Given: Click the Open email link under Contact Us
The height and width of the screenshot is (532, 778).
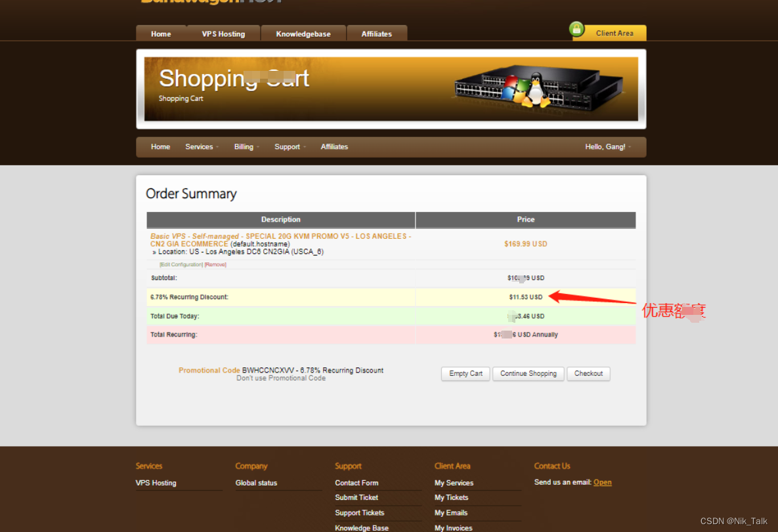Looking at the screenshot, I should coord(602,482).
